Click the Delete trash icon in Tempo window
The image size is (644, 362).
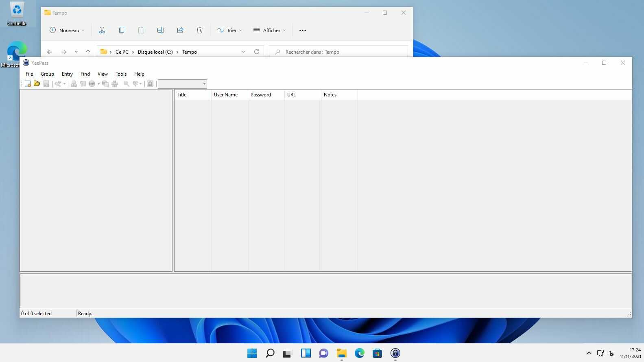[x=200, y=30]
